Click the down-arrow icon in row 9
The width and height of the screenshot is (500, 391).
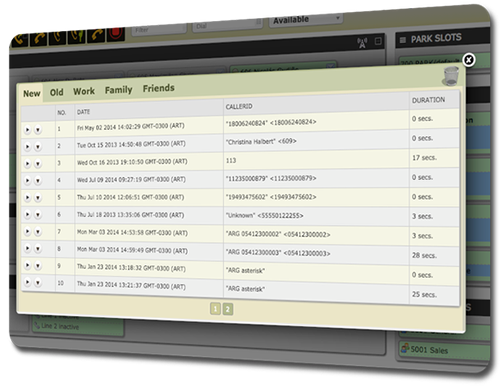38,266
